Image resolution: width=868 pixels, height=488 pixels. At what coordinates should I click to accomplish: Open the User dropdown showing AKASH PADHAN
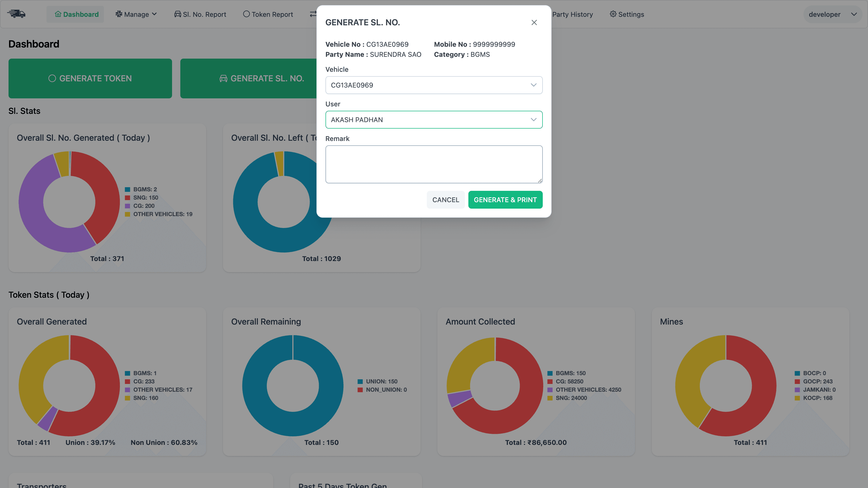pyautogui.click(x=434, y=120)
